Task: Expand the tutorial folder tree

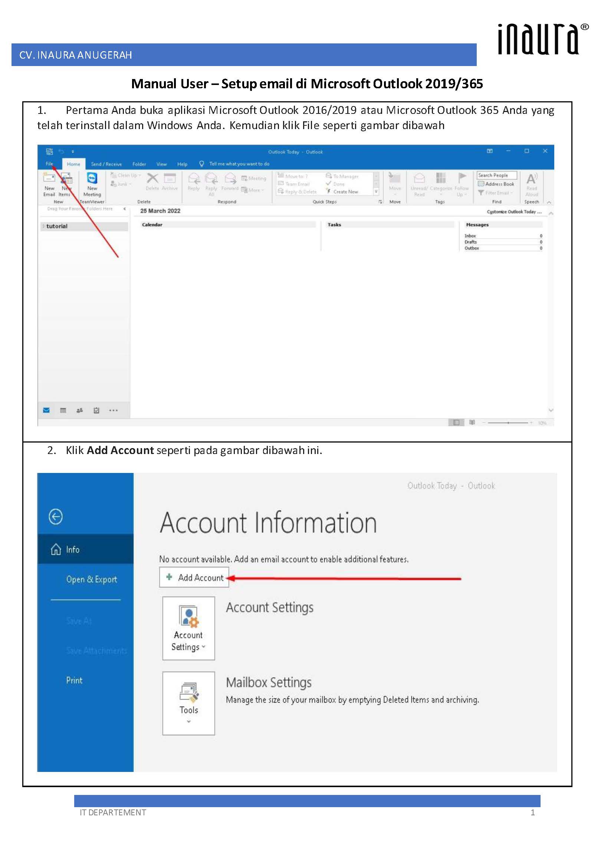Action: [44, 226]
